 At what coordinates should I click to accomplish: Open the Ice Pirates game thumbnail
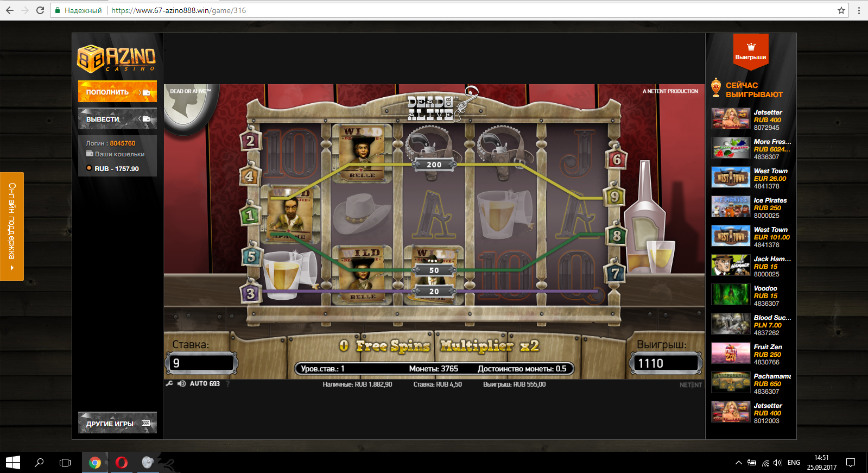click(x=731, y=206)
